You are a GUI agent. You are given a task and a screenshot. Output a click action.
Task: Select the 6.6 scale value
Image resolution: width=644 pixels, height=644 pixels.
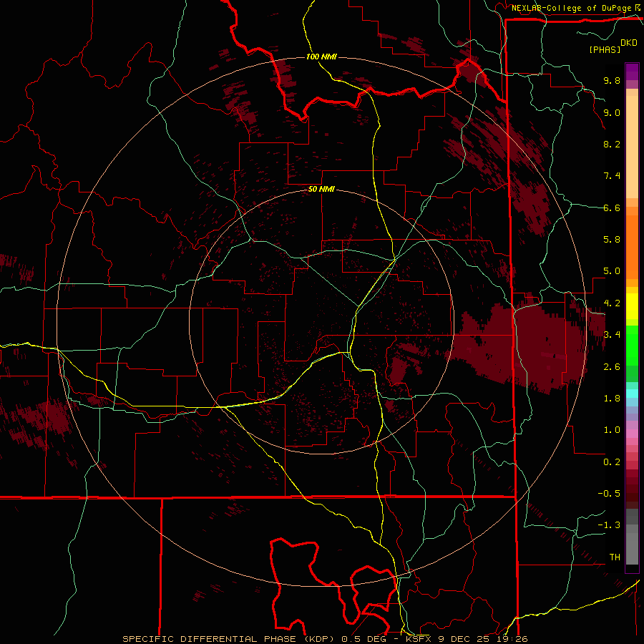pyautogui.click(x=612, y=208)
